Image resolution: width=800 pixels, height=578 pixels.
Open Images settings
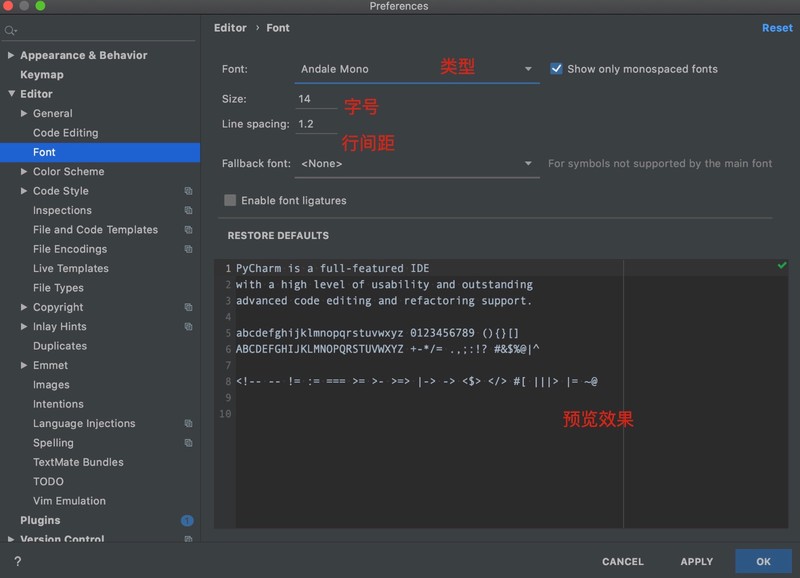[51, 385]
